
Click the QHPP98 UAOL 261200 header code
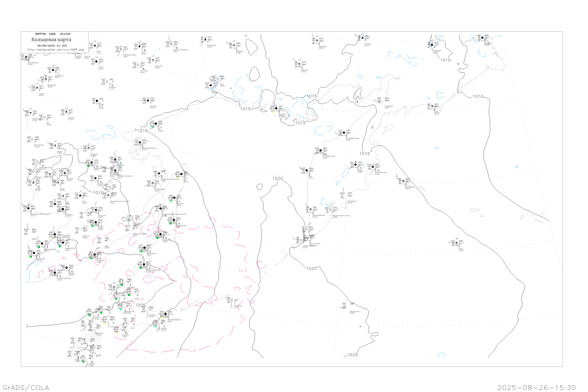[53, 34]
